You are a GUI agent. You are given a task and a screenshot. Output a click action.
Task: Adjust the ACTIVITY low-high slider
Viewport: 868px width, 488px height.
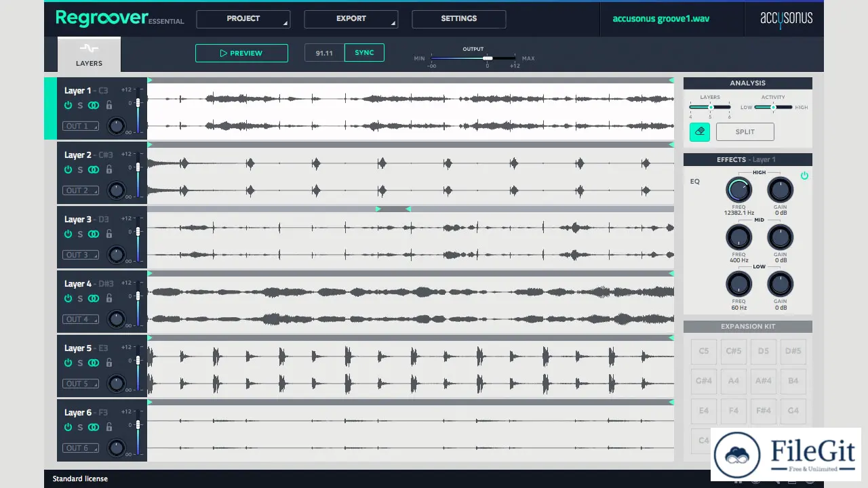[x=773, y=107]
